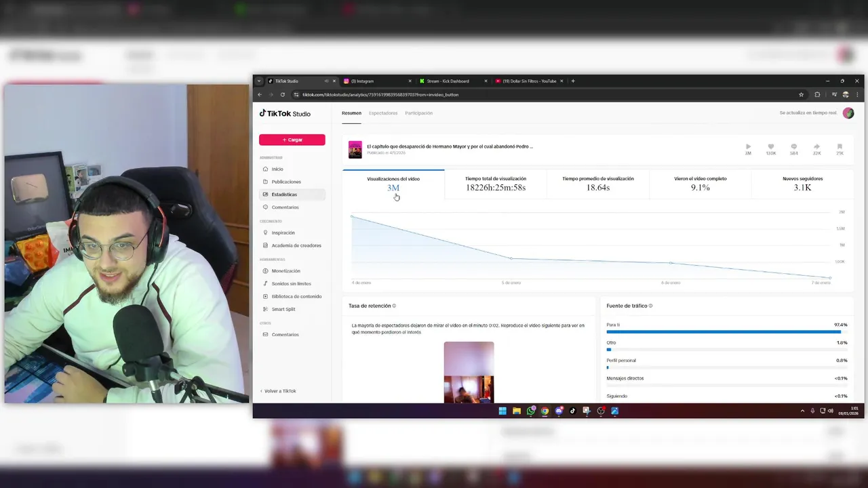Open TikTok app from the taskbar

573,411
